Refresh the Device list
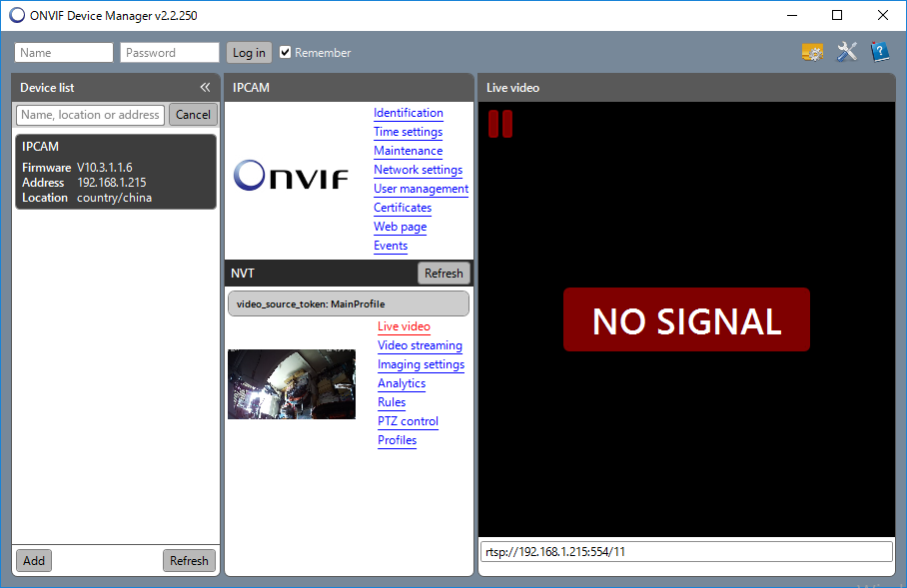907x588 pixels. [x=189, y=561]
